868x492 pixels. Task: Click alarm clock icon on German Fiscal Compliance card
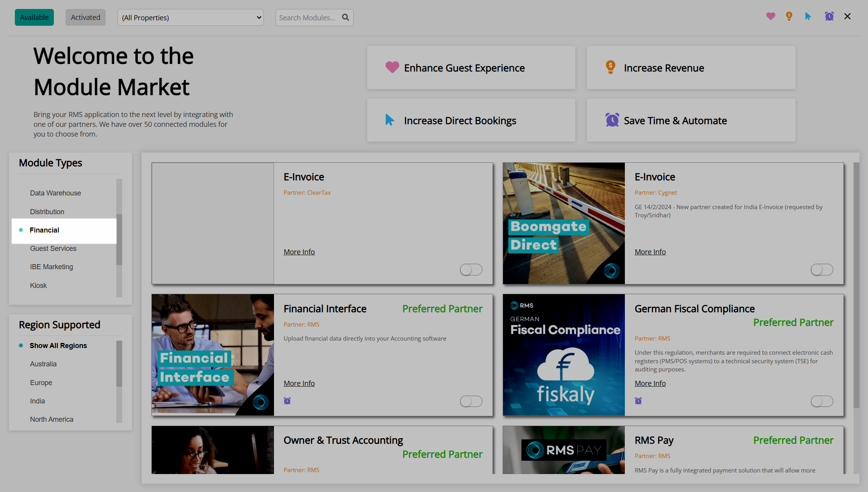[638, 401]
